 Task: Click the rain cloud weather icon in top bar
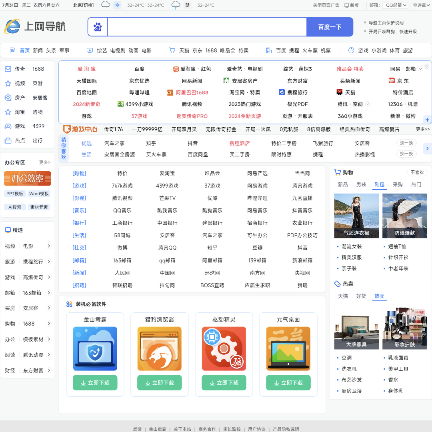176,5
